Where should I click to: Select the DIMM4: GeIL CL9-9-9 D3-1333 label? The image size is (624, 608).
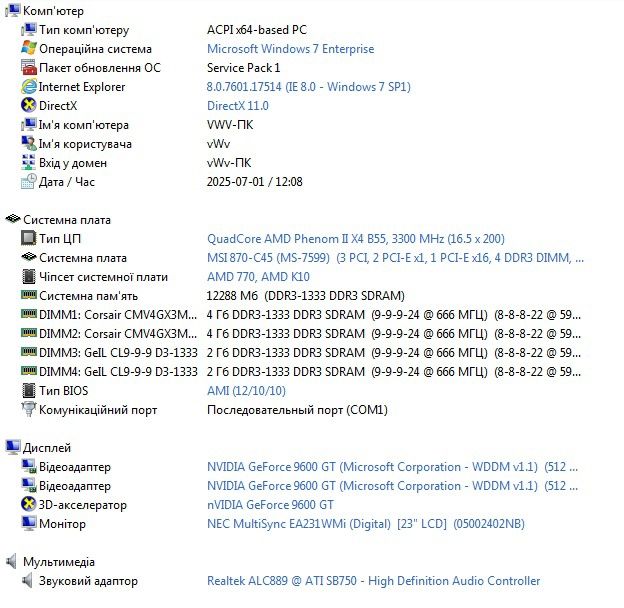(118, 372)
